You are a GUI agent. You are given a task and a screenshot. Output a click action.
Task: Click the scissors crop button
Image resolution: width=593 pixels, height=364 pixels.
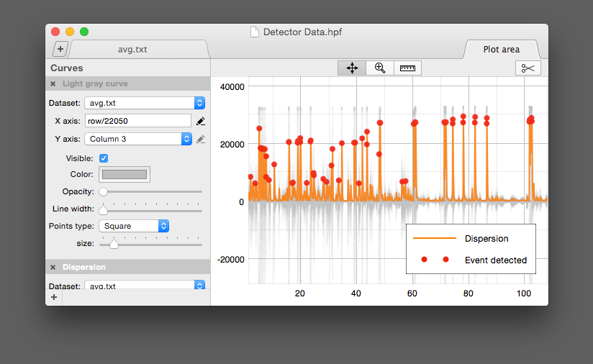point(528,68)
